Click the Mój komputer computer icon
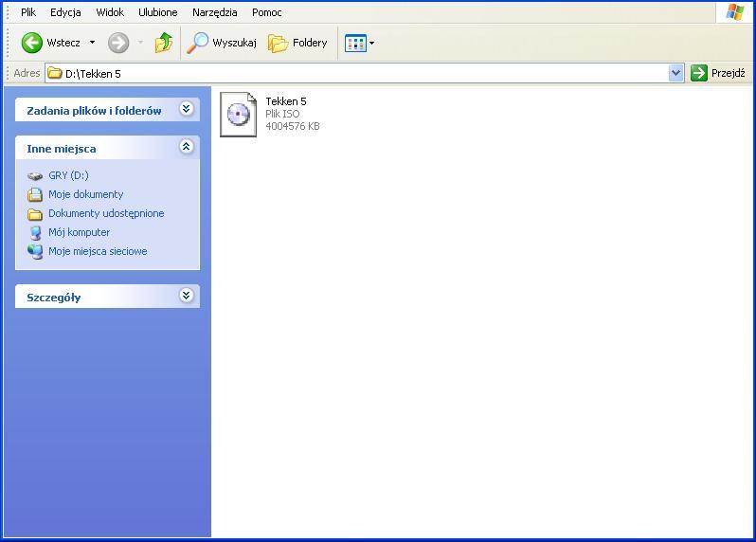This screenshot has height=542, width=756. coord(35,232)
